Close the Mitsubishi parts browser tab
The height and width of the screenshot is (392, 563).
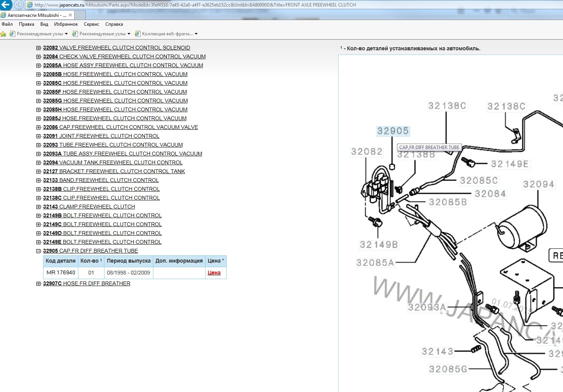pyautogui.click(x=70, y=15)
